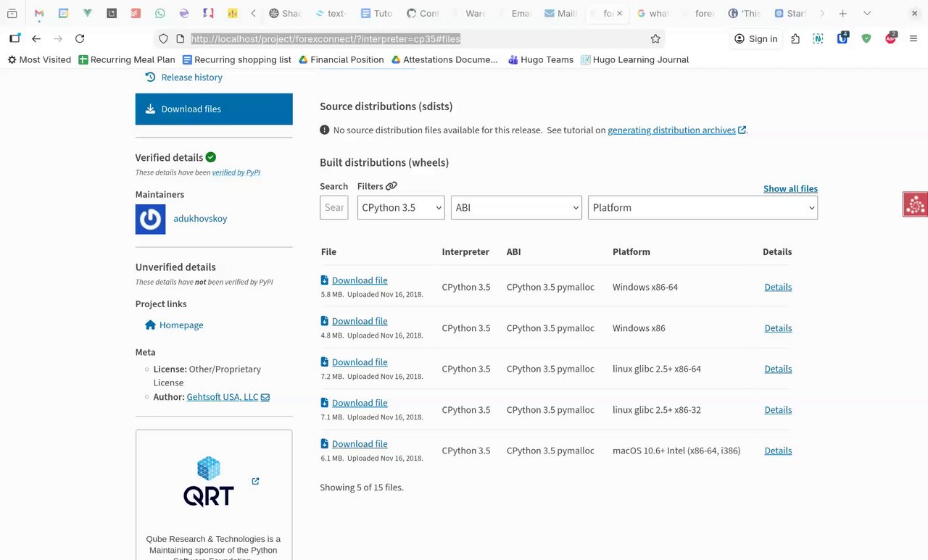Open the Todoist pinned tab
The height and width of the screenshot is (560, 928).
tap(136, 14)
